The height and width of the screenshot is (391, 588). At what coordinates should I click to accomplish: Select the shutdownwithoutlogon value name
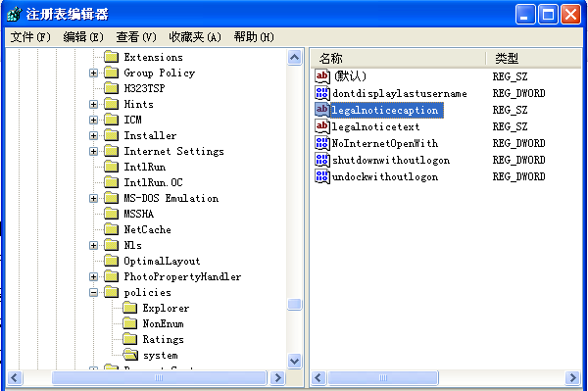click(391, 160)
